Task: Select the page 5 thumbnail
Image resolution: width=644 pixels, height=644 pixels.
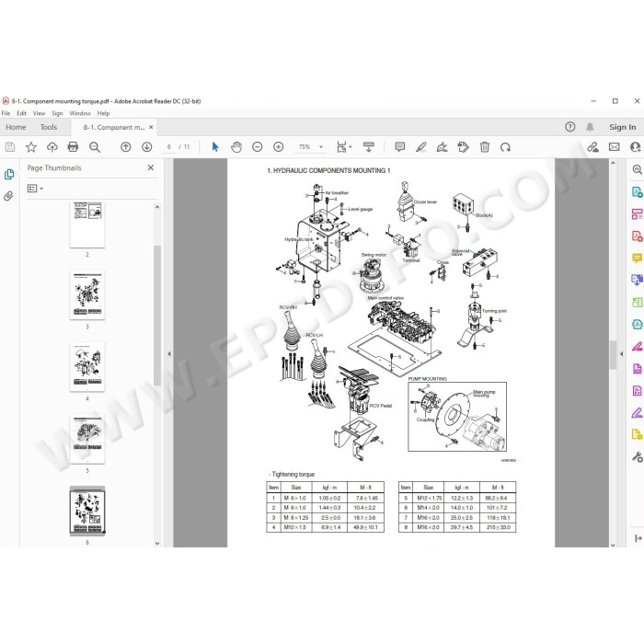Action: [x=87, y=439]
